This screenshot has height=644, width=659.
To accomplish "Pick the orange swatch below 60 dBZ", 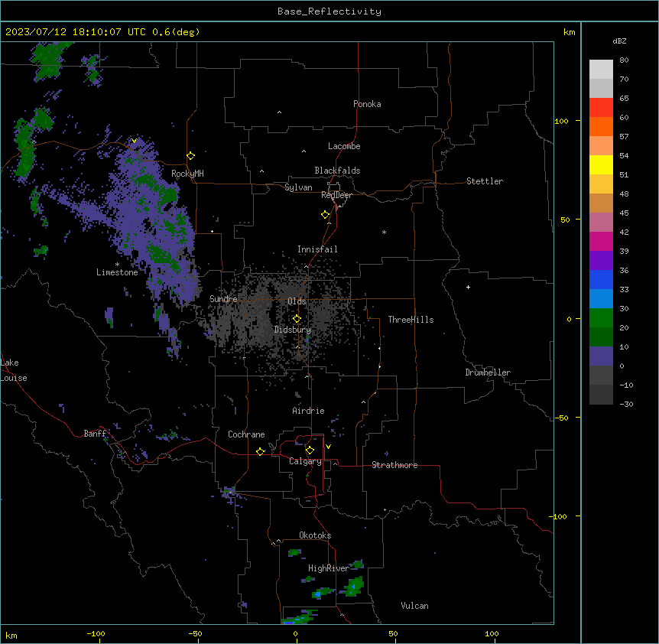I will (x=601, y=126).
